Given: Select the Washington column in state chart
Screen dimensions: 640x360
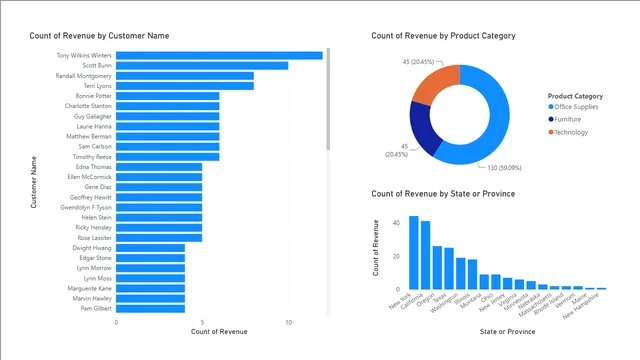Looking at the screenshot, I should pos(461,273).
